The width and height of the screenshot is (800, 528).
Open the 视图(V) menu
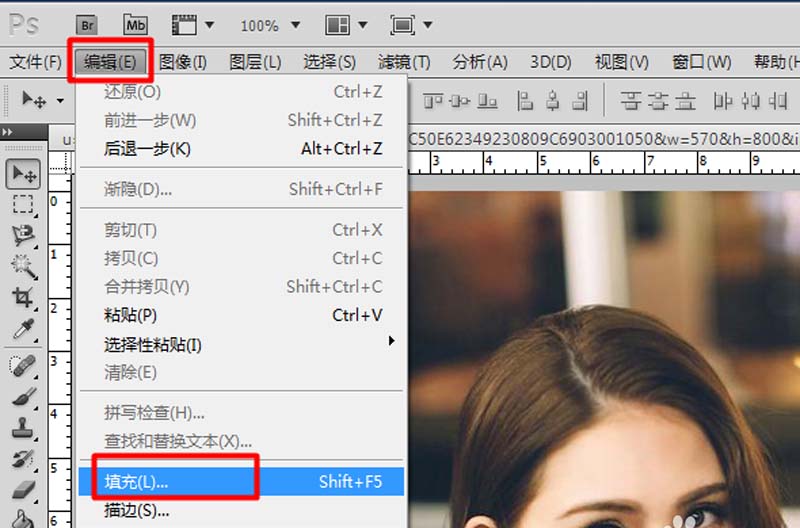(x=621, y=62)
